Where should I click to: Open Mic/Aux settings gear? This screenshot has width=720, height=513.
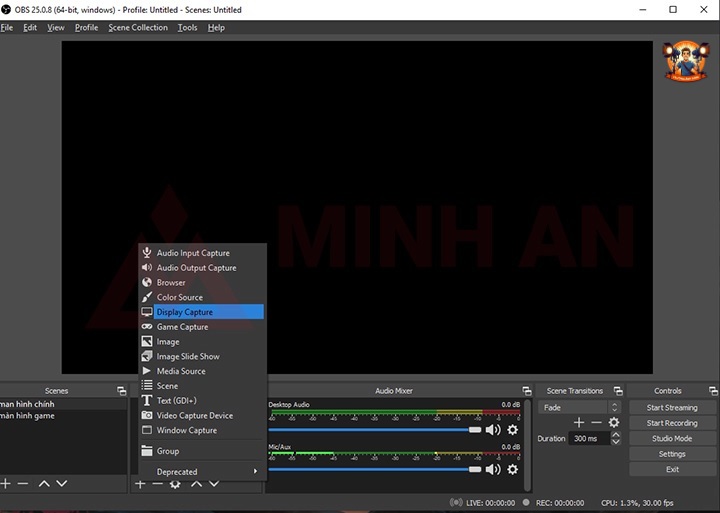click(512, 469)
